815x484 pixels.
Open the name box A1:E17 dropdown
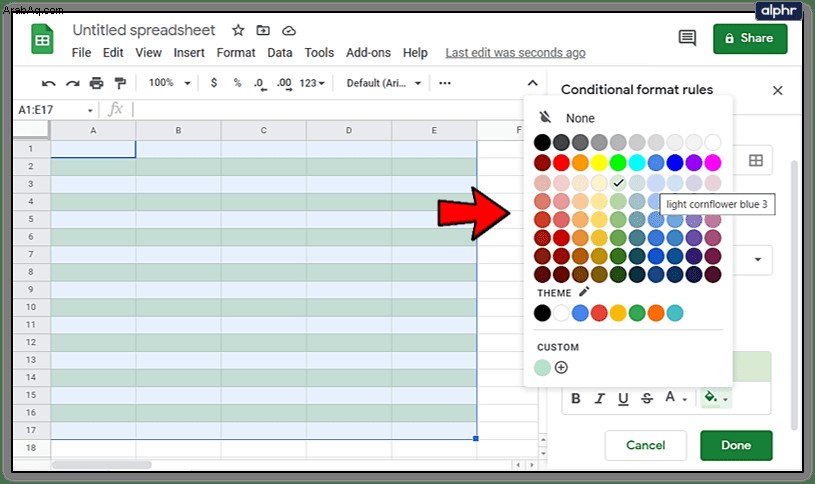pos(90,110)
